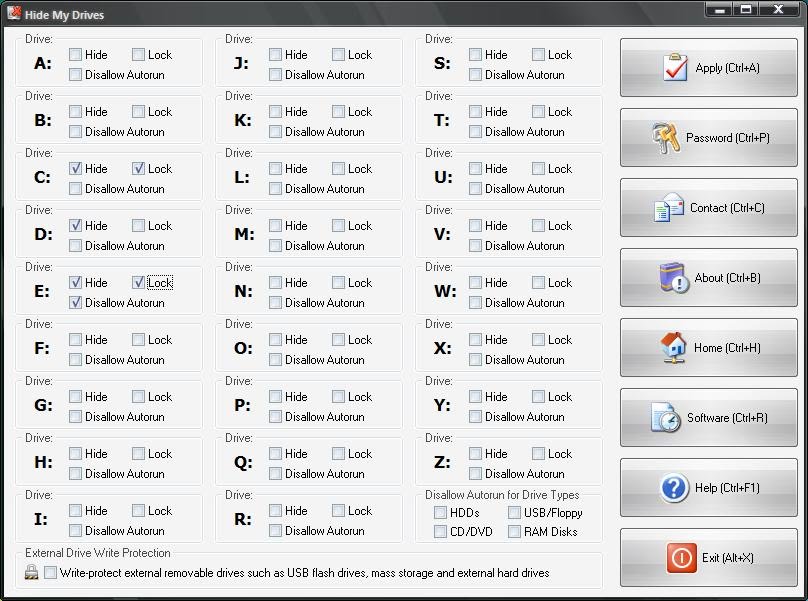Click the Home (Ctrl+H) button label
This screenshot has height=601, width=808.
pos(727,348)
